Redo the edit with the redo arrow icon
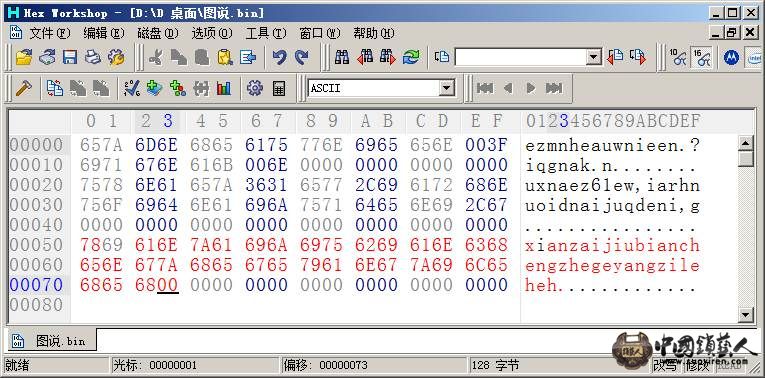 (x=302, y=58)
